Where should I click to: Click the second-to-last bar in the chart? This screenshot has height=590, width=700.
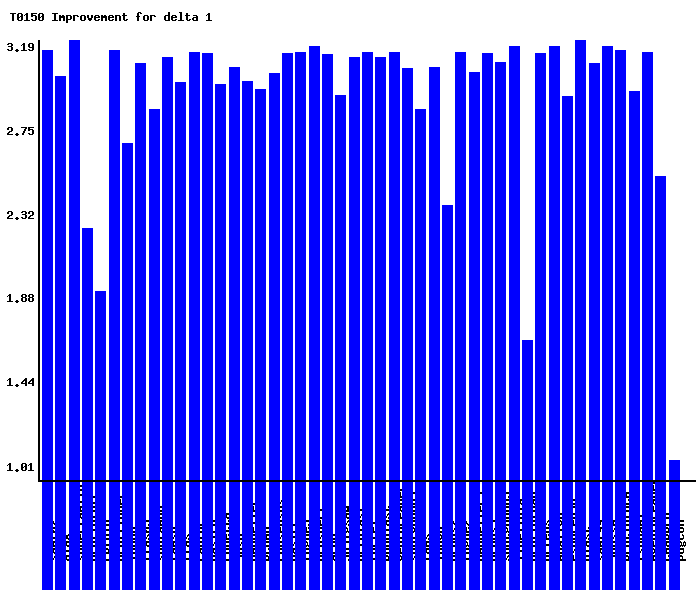pyautogui.click(x=660, y=328)
